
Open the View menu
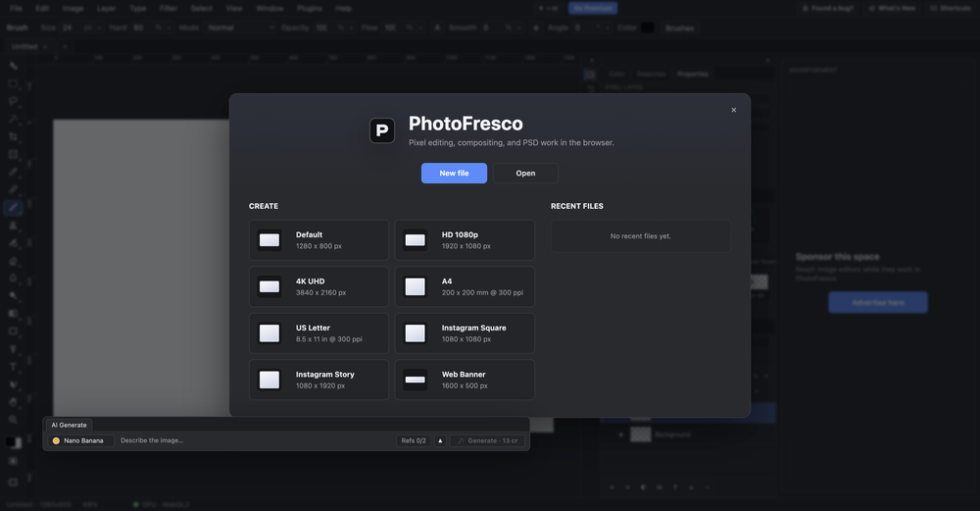234,8
